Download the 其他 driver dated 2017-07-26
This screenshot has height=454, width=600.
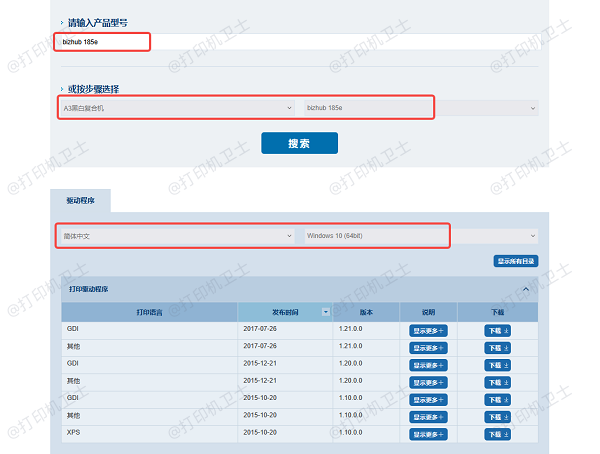coord(498,347)
